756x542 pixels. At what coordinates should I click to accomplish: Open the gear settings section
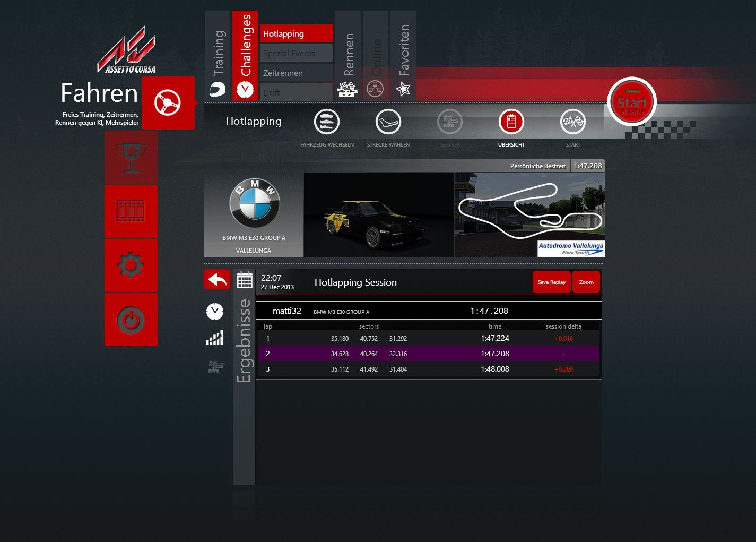131,265
